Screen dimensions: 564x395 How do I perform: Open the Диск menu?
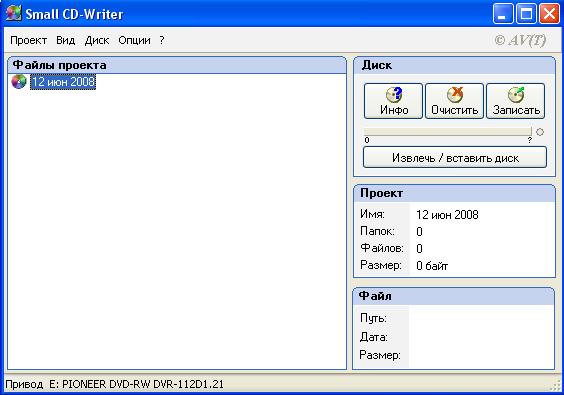(x=97, y=40)
